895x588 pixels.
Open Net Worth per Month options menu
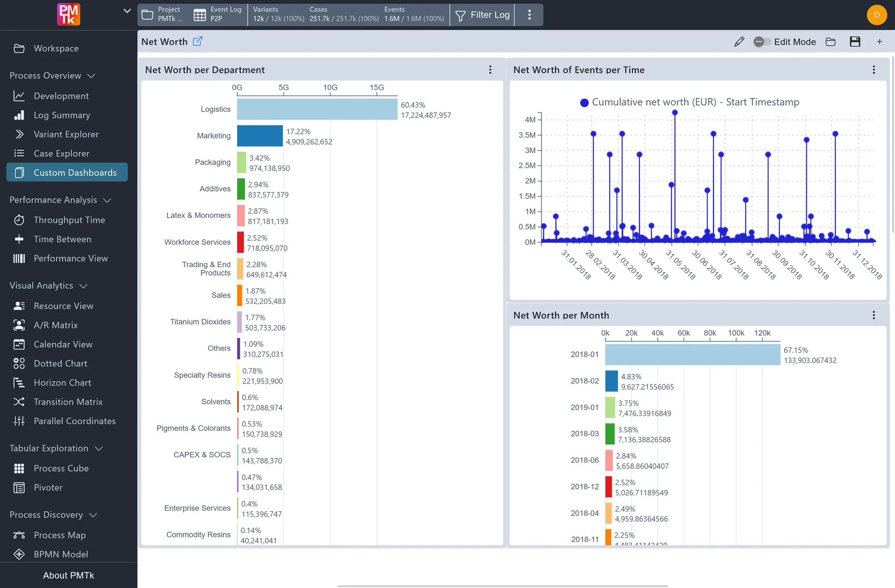[x=874, y=315]
